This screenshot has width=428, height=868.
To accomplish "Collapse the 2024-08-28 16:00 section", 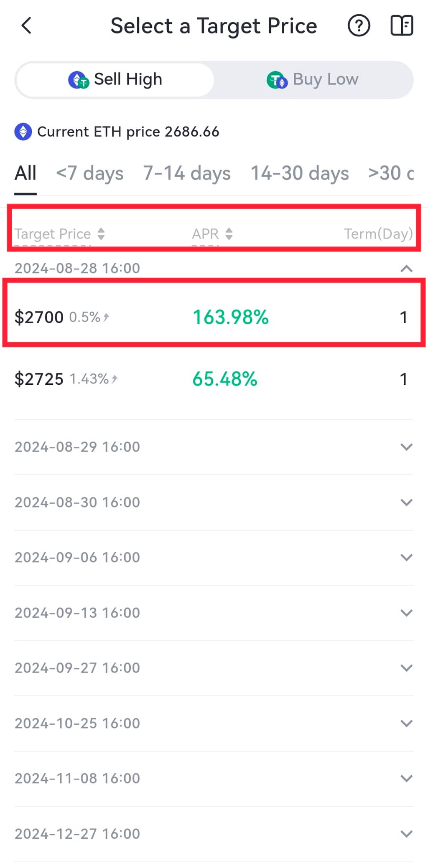I will click(x=406, y=268).
